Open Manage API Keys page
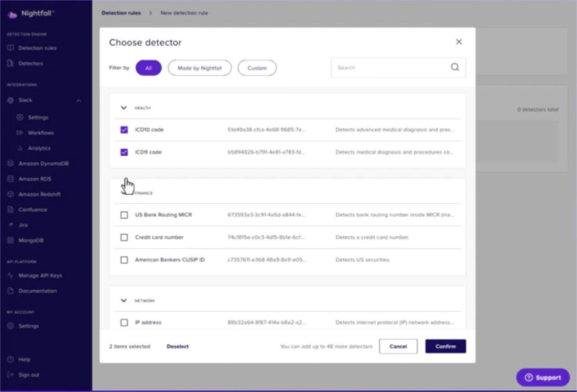 click(40, 276)
